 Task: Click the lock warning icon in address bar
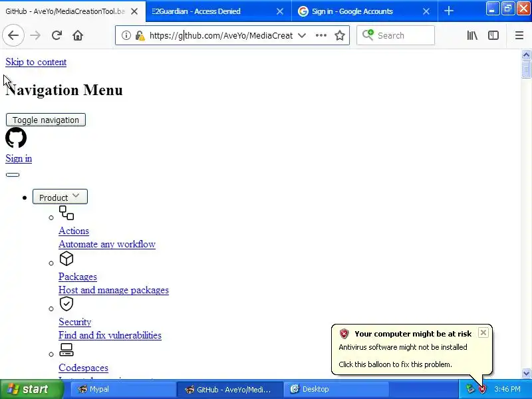click(x=140, y=35)
